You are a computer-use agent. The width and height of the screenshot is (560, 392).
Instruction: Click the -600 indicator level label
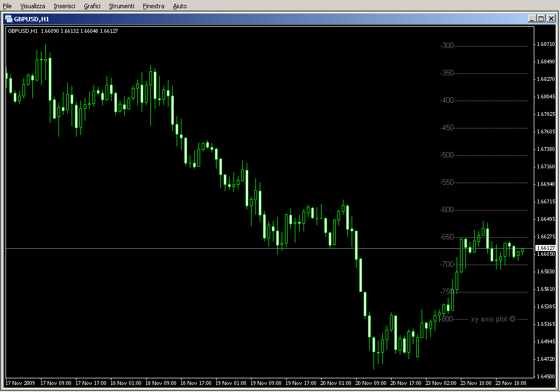pyautogui.click(x=447, y=209)
